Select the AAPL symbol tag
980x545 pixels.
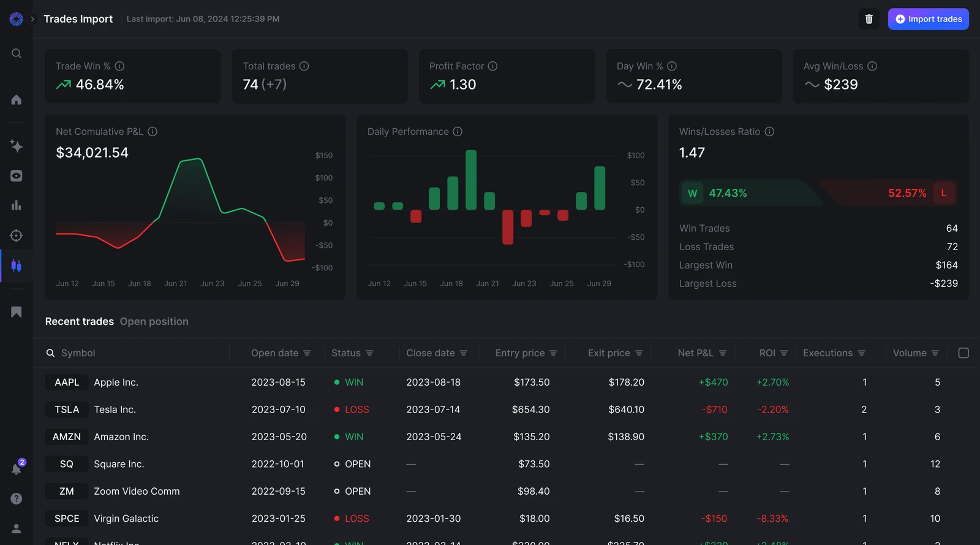[67, 383]
